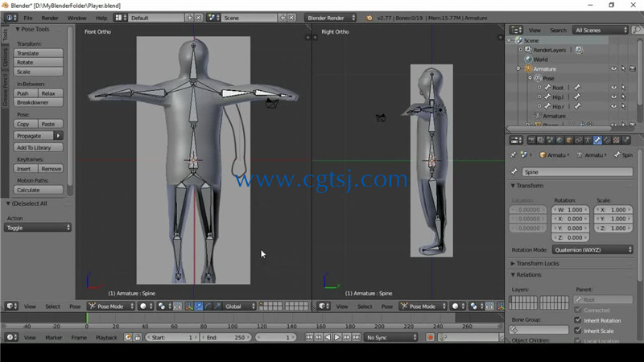Open the Playback menu in timeline

tap(106, 337)
